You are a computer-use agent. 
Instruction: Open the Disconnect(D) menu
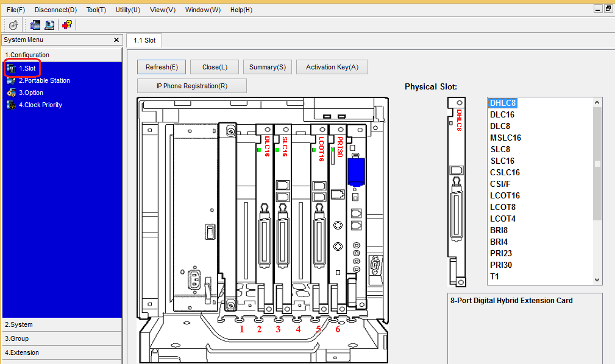coord(55,10)
